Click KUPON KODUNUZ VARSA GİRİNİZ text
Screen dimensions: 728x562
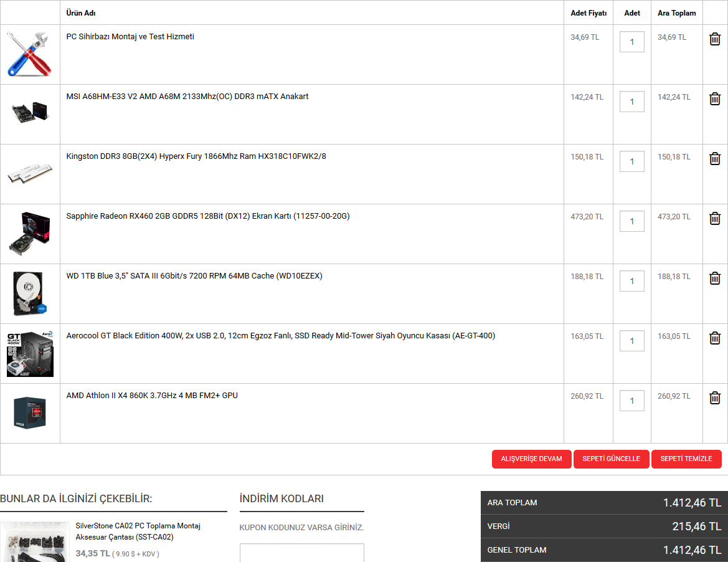(x=302, y=528)
